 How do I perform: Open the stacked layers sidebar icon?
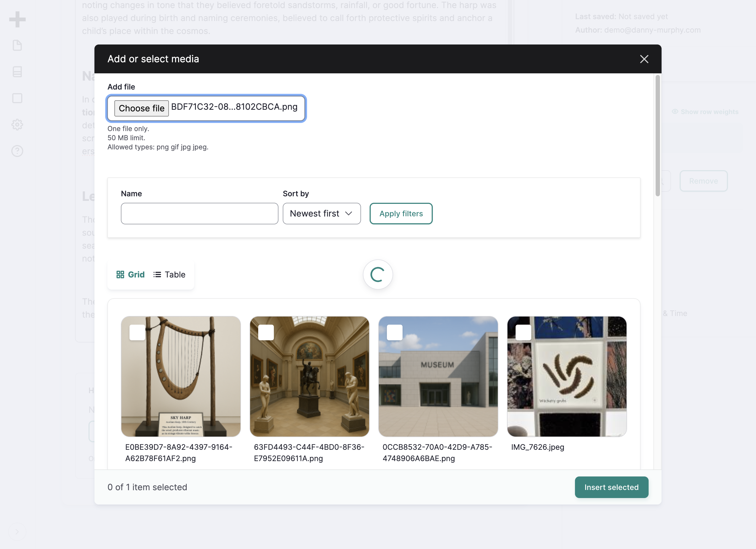(x=17, y=72)
